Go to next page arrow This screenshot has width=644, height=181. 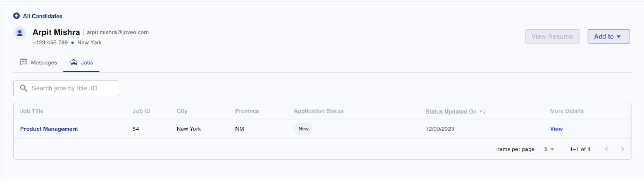point(623,149)
